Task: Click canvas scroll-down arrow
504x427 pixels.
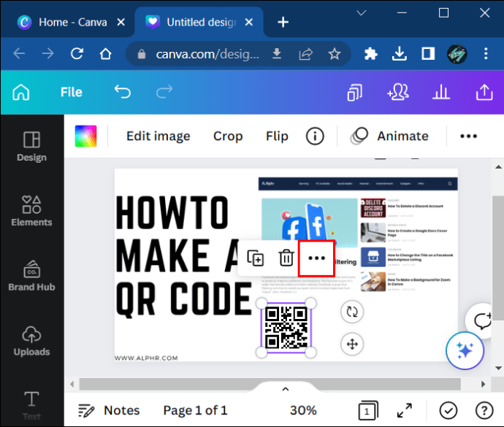Action: (x=498, y=368)
